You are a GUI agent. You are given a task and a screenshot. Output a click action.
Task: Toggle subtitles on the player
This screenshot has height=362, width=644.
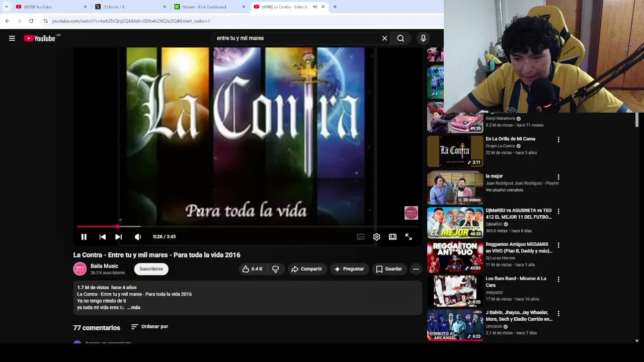[x=360, y=237]
